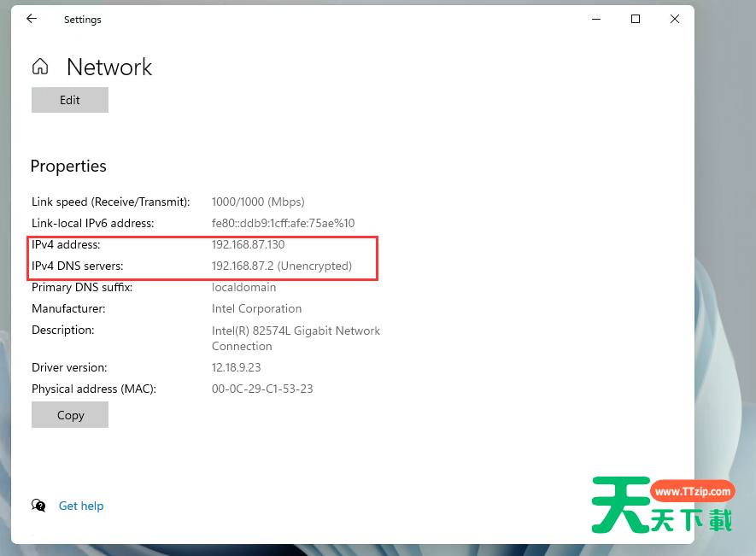Click the Get help chat bubble icon
This screenshot has height=556, width=756.
pyautogui.click(x=39, y=506)
